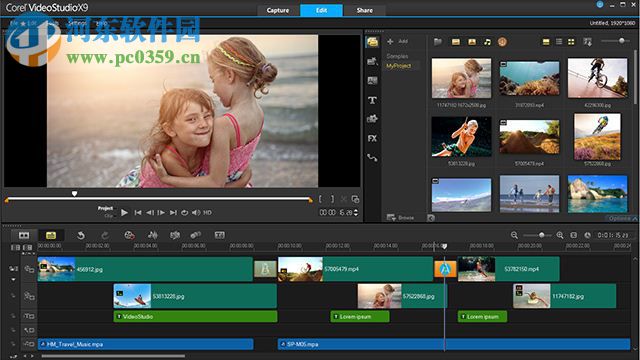Viewport: 640px width, 360px height.
Task: Open the Capture tab
Action: point(278,10)
